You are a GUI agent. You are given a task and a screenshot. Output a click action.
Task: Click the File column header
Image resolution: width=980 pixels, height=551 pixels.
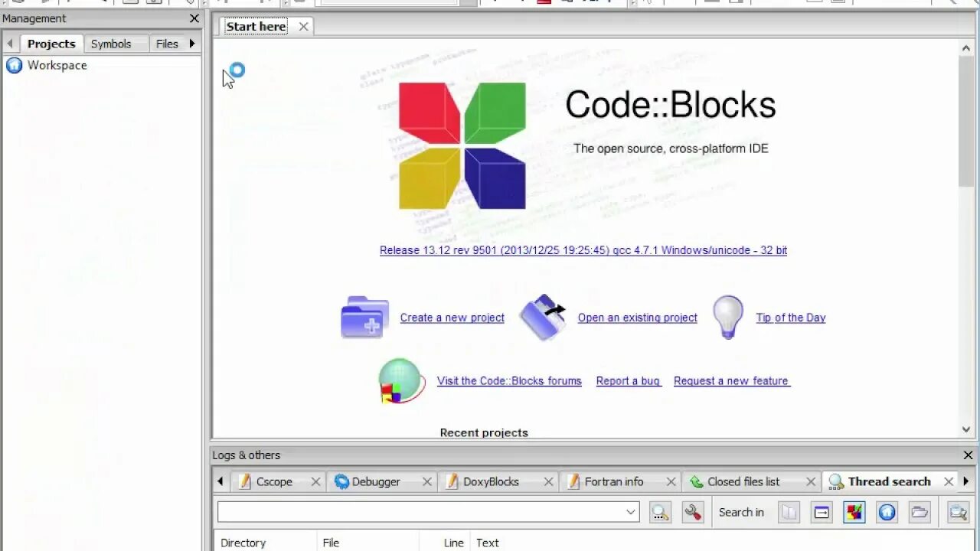(367, 543)
